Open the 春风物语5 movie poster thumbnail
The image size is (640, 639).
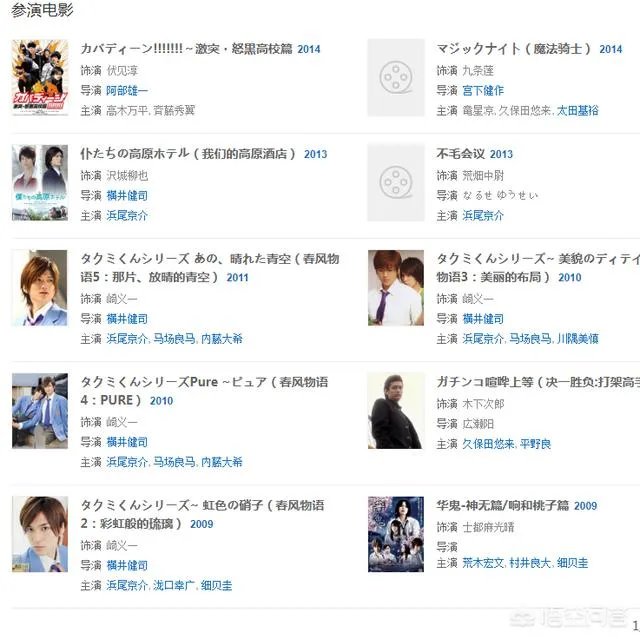(40, 288)
